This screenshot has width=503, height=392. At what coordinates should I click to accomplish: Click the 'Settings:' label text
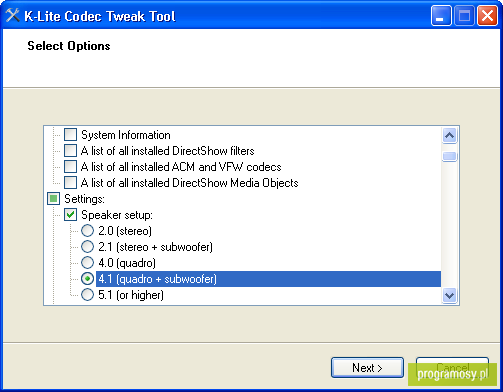point(84,199)
